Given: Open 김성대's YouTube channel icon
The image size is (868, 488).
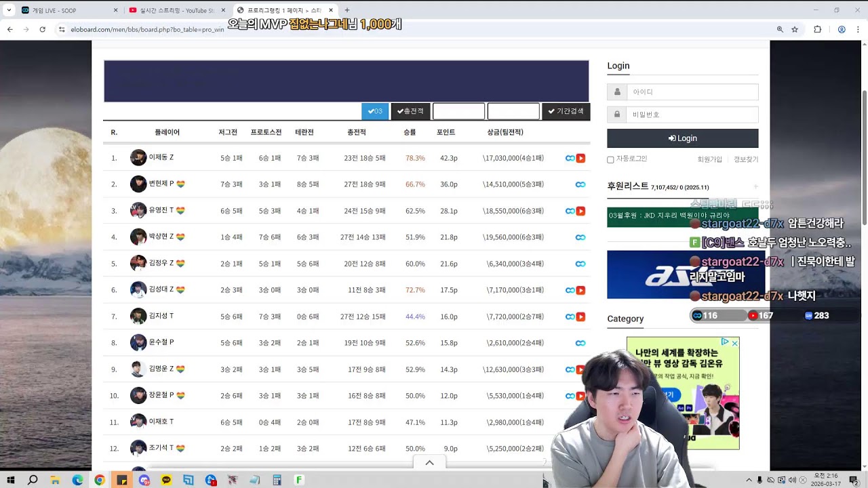Looking at the screenshot, I should point(581,290).
